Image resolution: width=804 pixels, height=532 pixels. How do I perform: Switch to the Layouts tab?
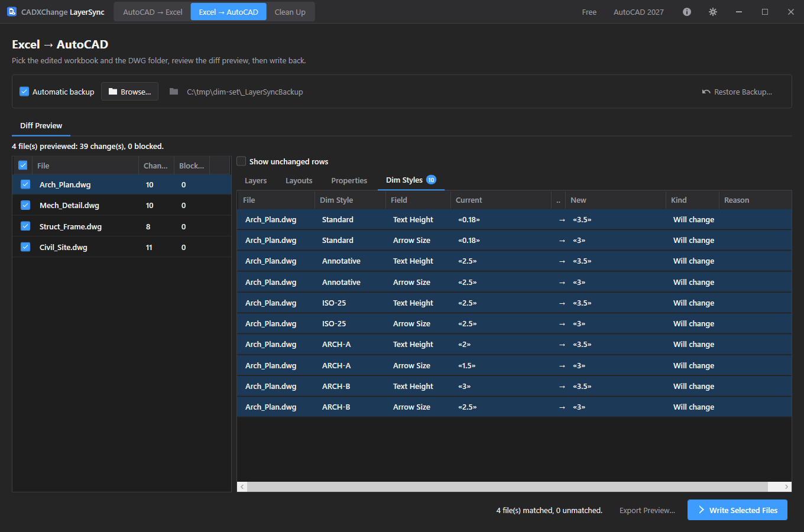tap(299, 180)
